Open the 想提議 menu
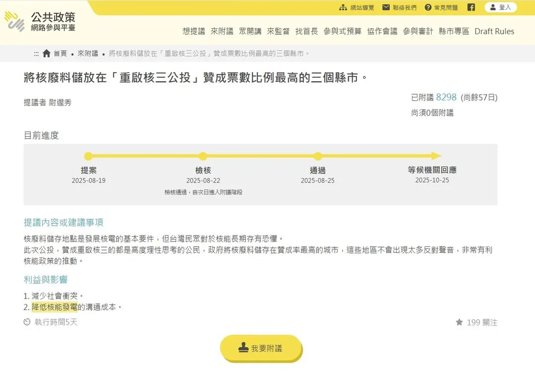This screenshot has height=392, width=535. point(194,31)
